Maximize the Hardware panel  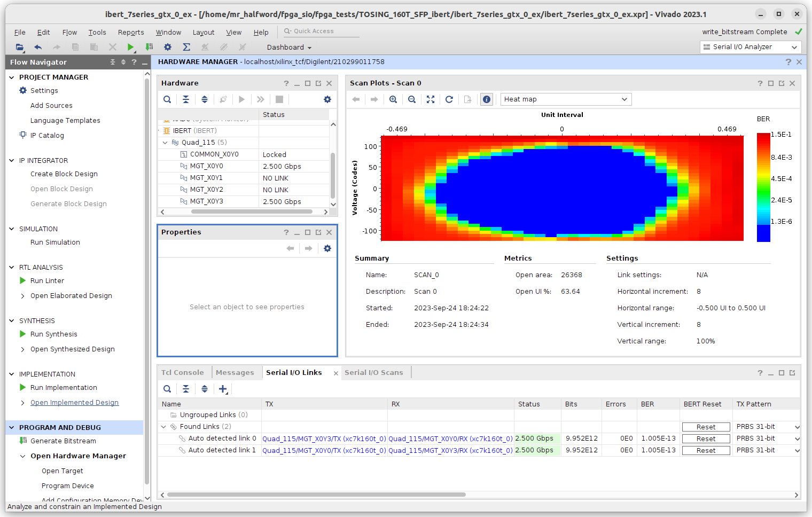coord(308,83)
